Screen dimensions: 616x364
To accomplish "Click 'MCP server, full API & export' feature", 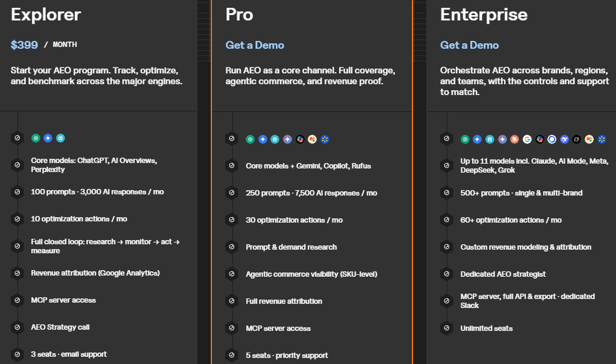I will click(x=527, y=301).
